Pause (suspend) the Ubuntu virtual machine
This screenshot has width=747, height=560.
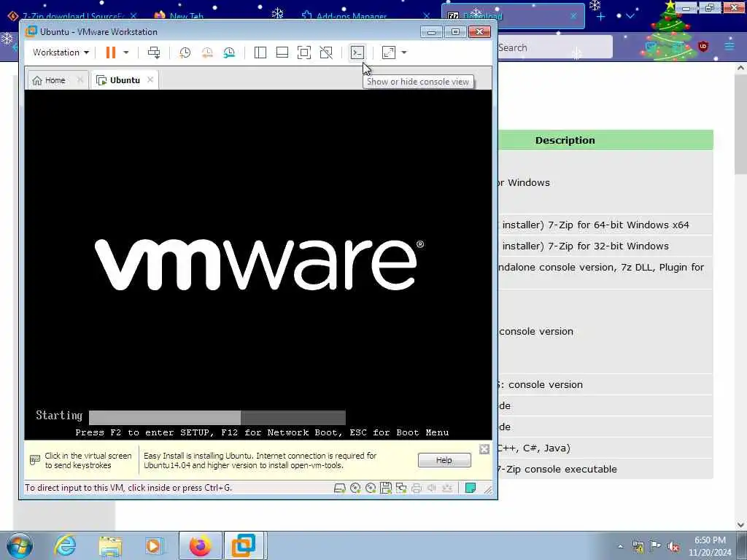pos(111,52)
